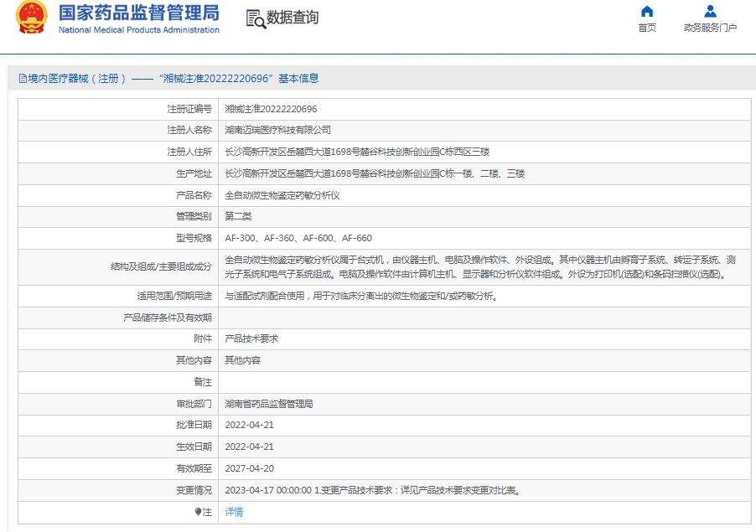Open the 数据查询 heading text
The height and width of the screenshot is (532, 756).
click(293, 18)
